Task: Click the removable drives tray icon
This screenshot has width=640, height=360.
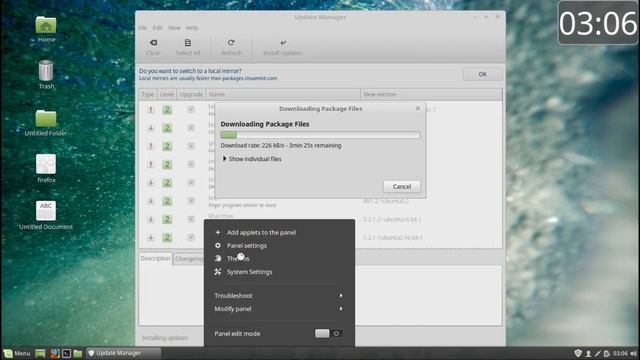Action: [607, 353]
